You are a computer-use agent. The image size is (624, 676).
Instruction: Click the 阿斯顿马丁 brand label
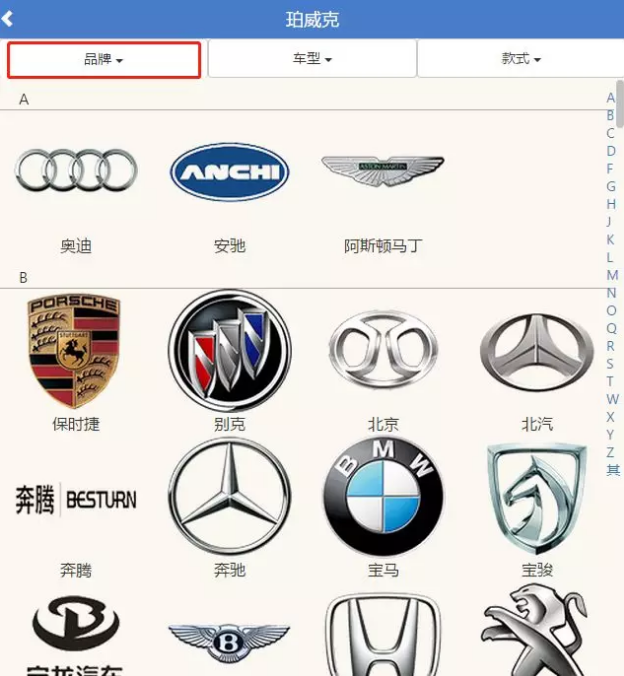pos(383,246)
